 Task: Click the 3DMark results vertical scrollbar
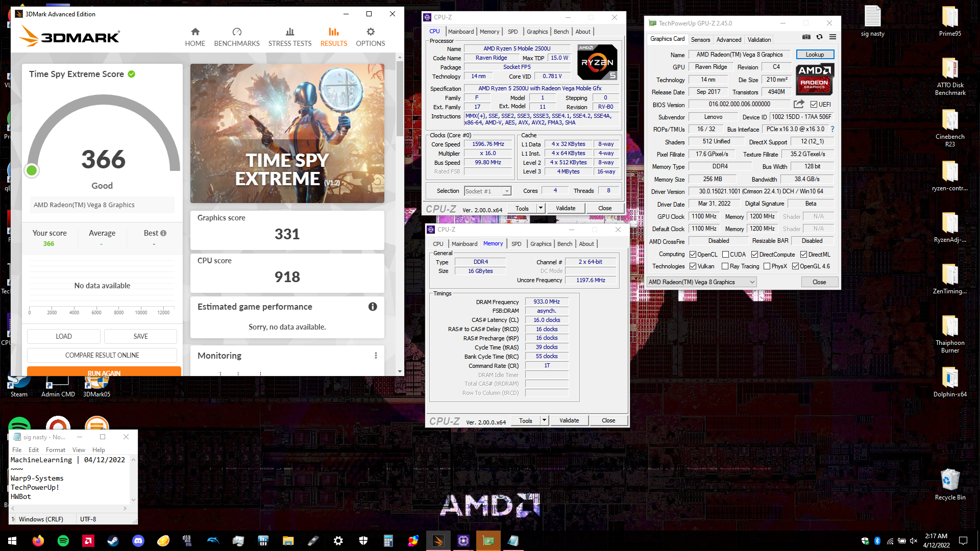pyautogui.click(x=400, y=99)
